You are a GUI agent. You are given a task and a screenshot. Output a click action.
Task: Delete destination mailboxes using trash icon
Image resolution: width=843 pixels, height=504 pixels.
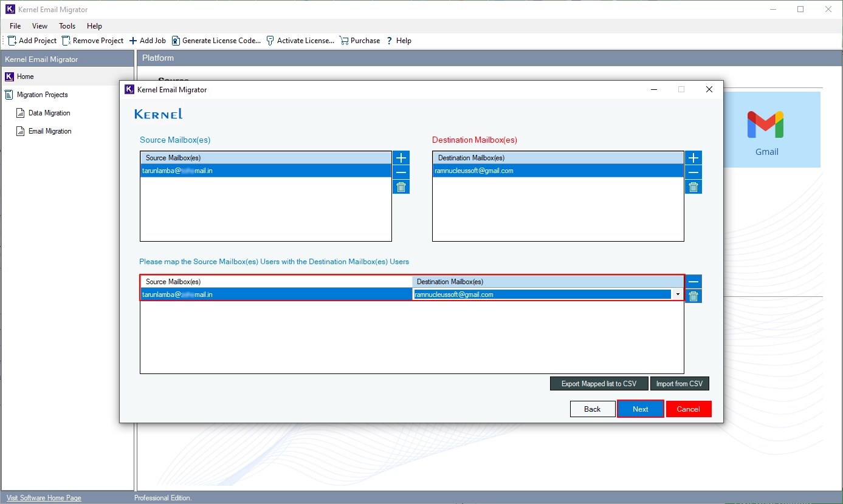click(693, 187)
